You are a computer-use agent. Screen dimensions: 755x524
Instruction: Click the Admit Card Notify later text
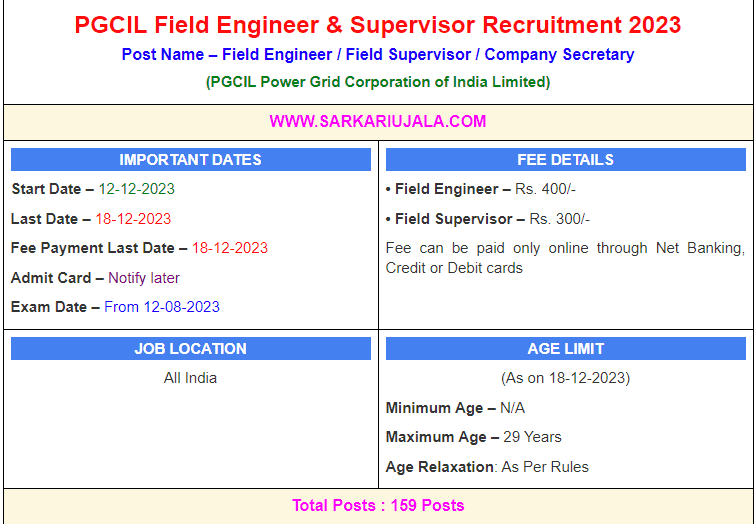tap(95, 278)
